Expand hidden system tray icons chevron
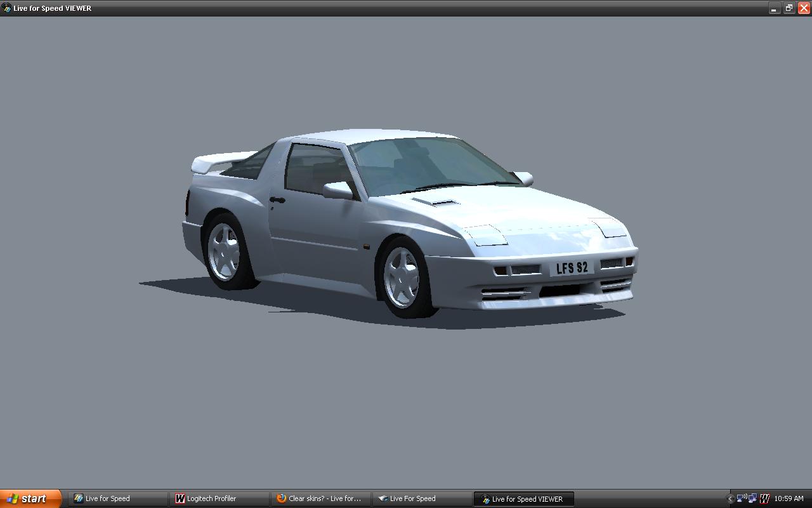The width and height of the screenshot is (812, 508). (x=730, y=499)
